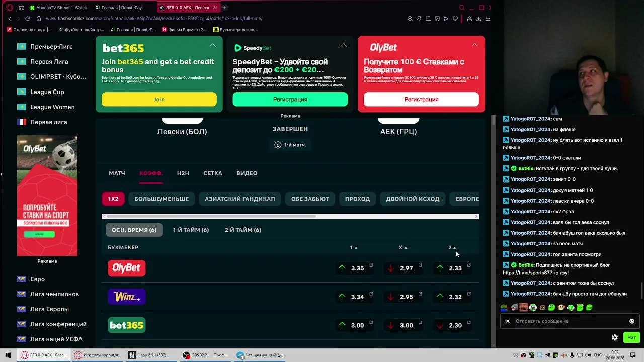The width and height of the screenshot is (644, 362).
Task: Sort odds by column 2
Action: (x=452, y=247)
